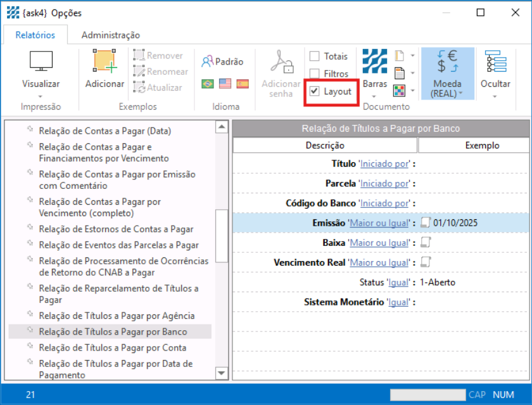Select the Spanish flag language
The width and height of the screenshot is (532, 405).
tap(243, 84)
